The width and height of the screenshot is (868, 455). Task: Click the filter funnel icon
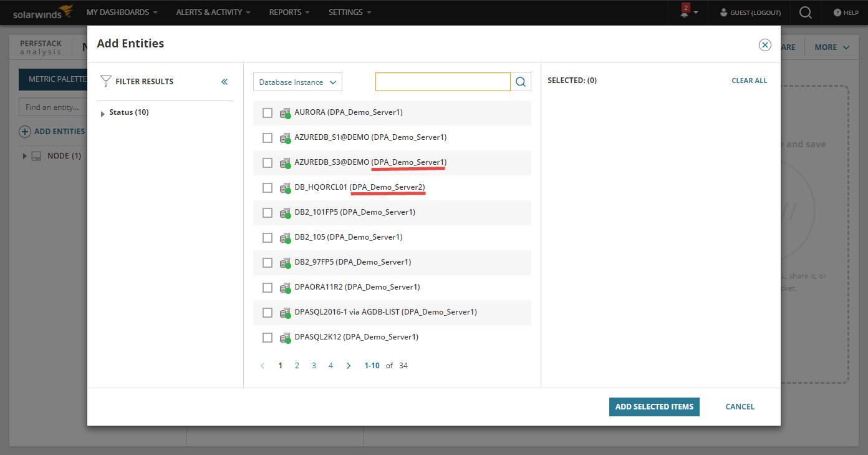coord(106,81)
